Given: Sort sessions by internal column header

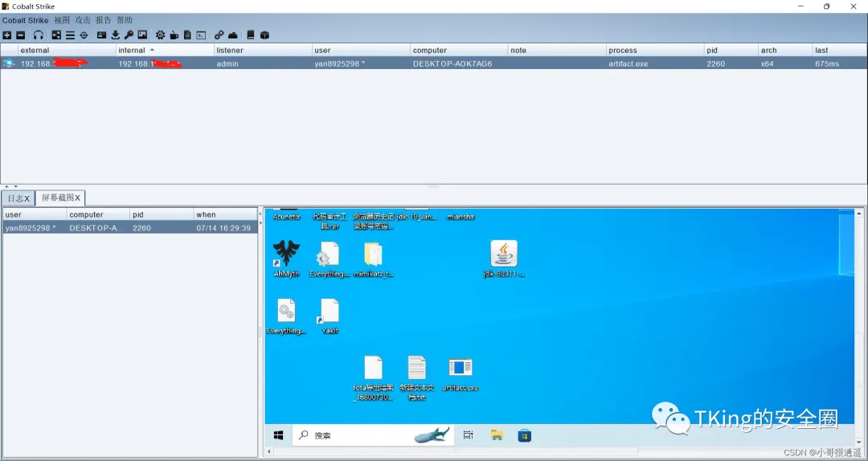Looking at the screenshot, I should (x=165, y=51).
